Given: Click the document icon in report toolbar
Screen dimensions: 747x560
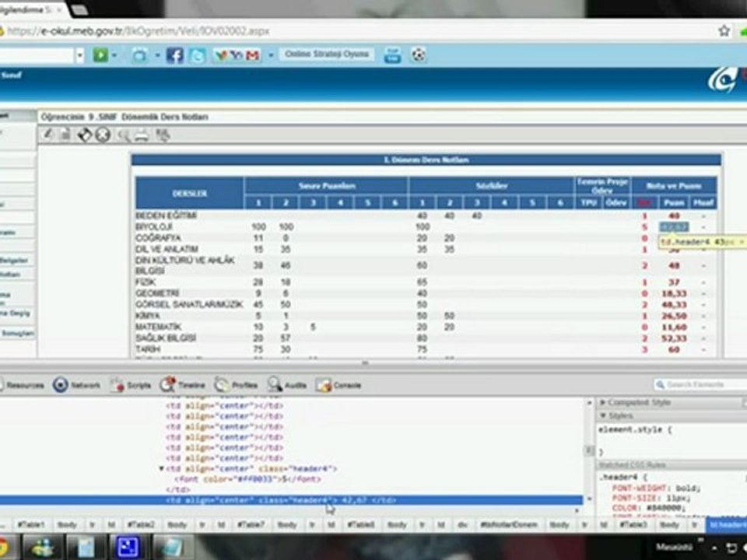Looking at the screenshot, I should coord(65,135).
